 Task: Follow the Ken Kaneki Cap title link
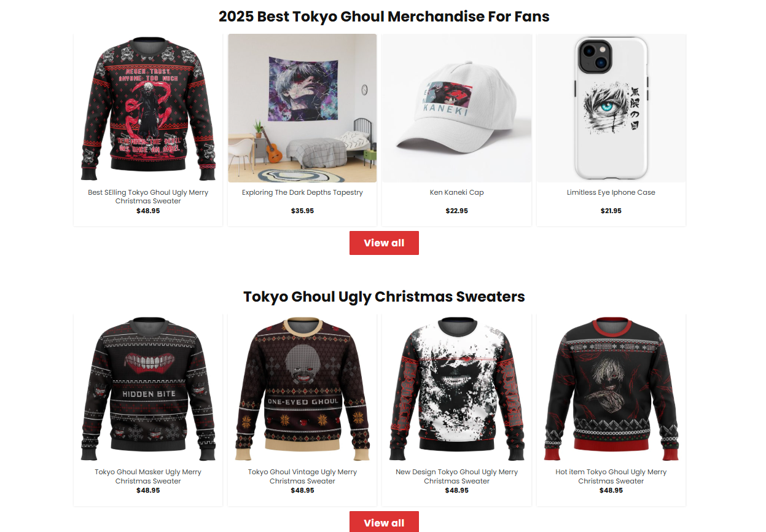[456, 192]
